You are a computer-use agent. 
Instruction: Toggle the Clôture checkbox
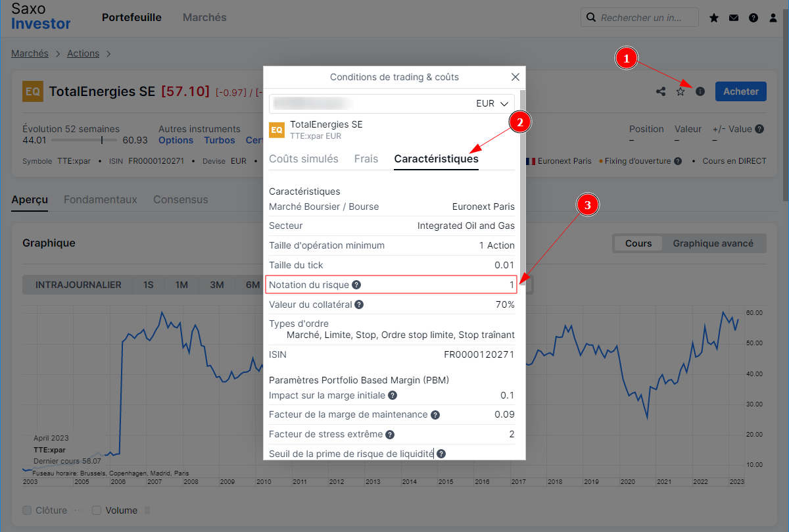pyautogui.click(x=27, y=510)
